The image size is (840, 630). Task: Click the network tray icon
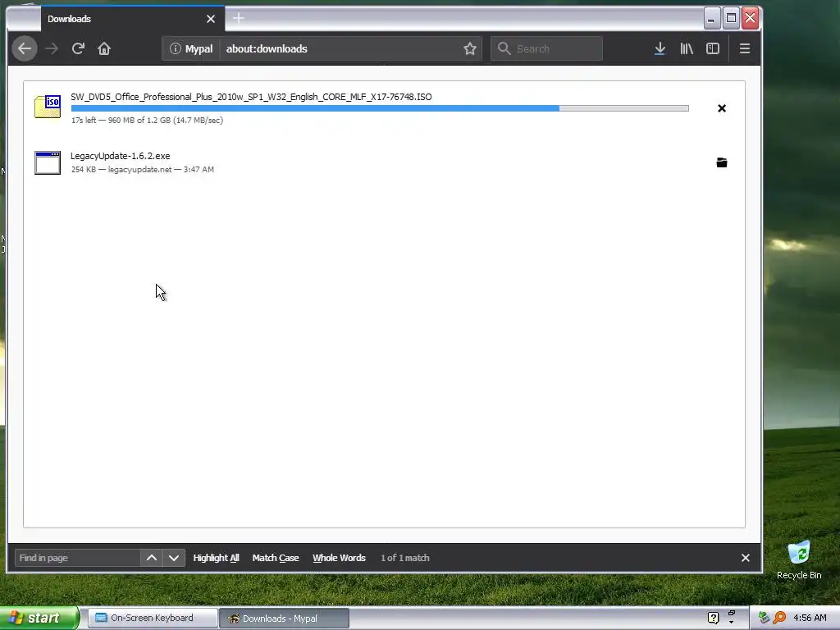[764, 619]
